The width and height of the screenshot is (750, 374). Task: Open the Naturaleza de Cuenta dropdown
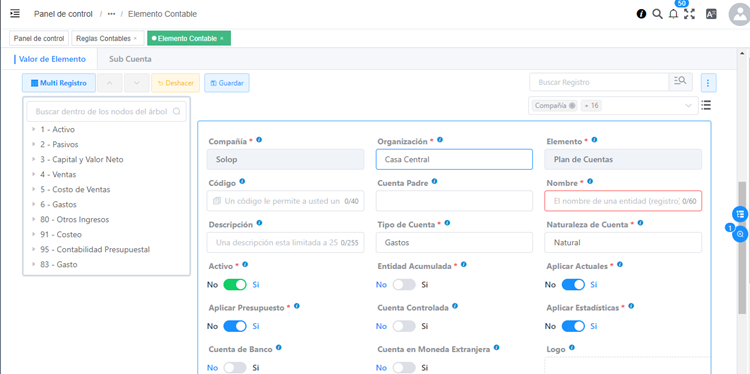(623, 242)
